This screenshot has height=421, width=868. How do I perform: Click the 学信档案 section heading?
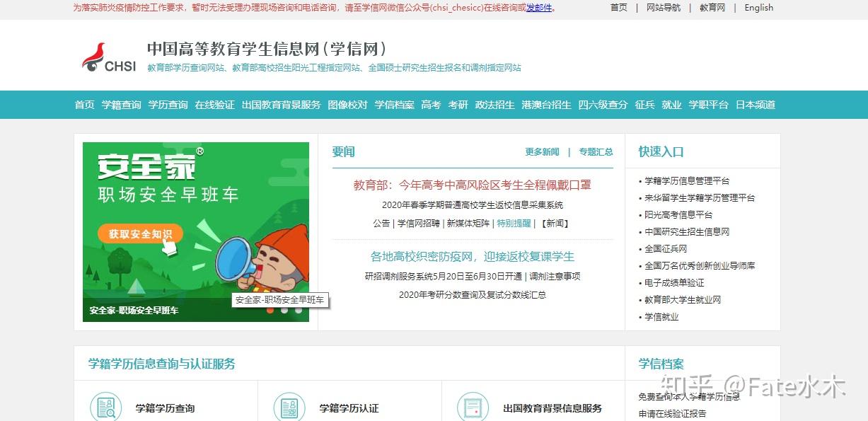coord(661,364)
